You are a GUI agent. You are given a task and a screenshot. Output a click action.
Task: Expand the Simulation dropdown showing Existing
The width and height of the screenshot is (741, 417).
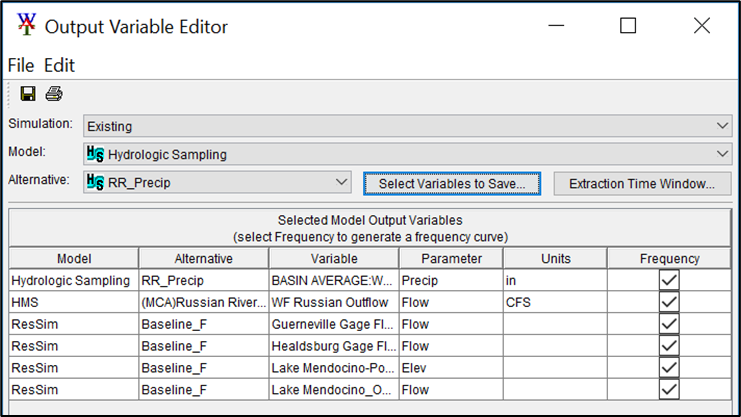tap(723, 126)
